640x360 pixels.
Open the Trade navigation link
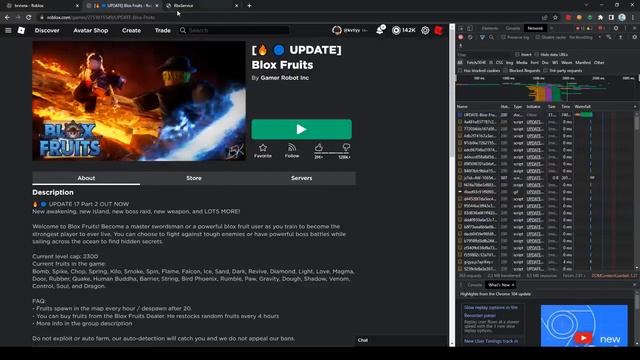point(162,30)
